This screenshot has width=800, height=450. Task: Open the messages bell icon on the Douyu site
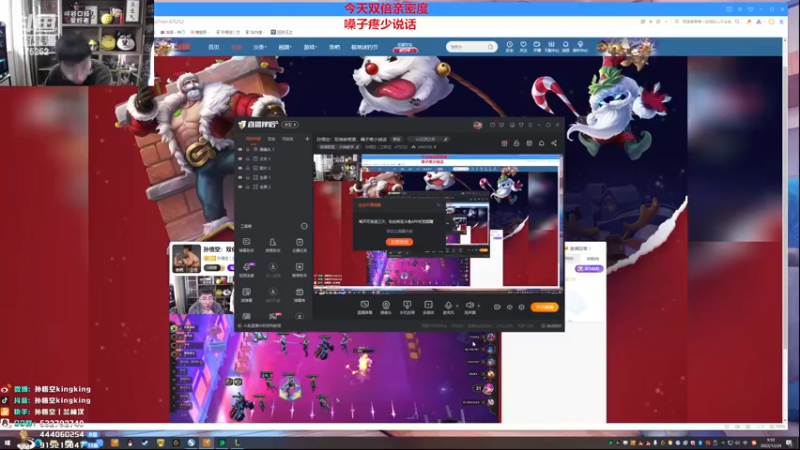565,46
